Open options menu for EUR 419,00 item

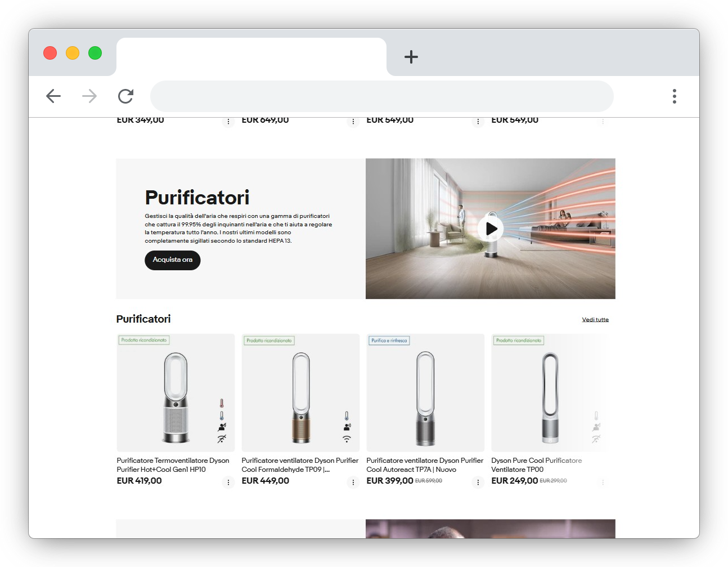click(228, 482)
